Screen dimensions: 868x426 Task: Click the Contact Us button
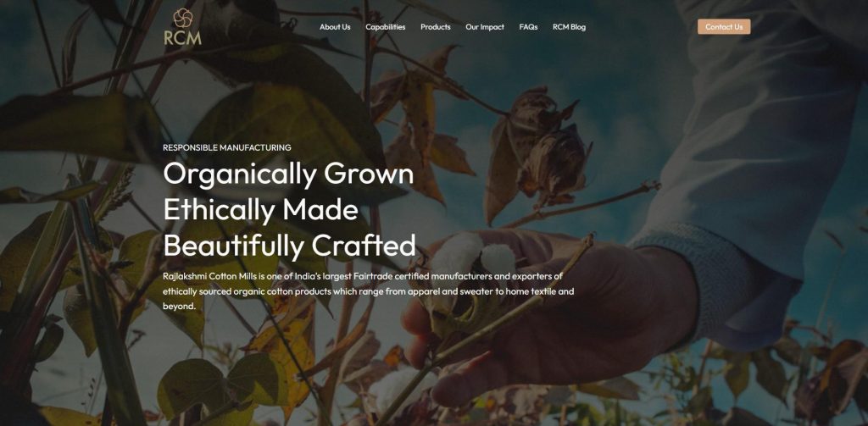point(724,26)
